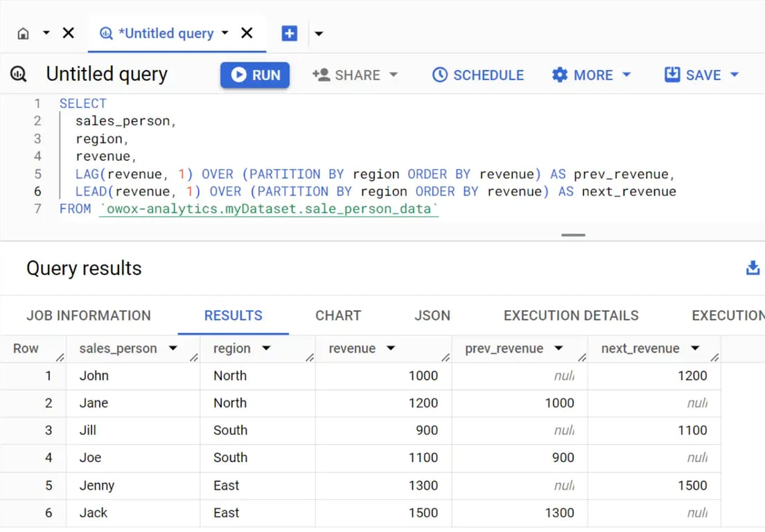Add a new query tab with plus icon

(290, 33)
